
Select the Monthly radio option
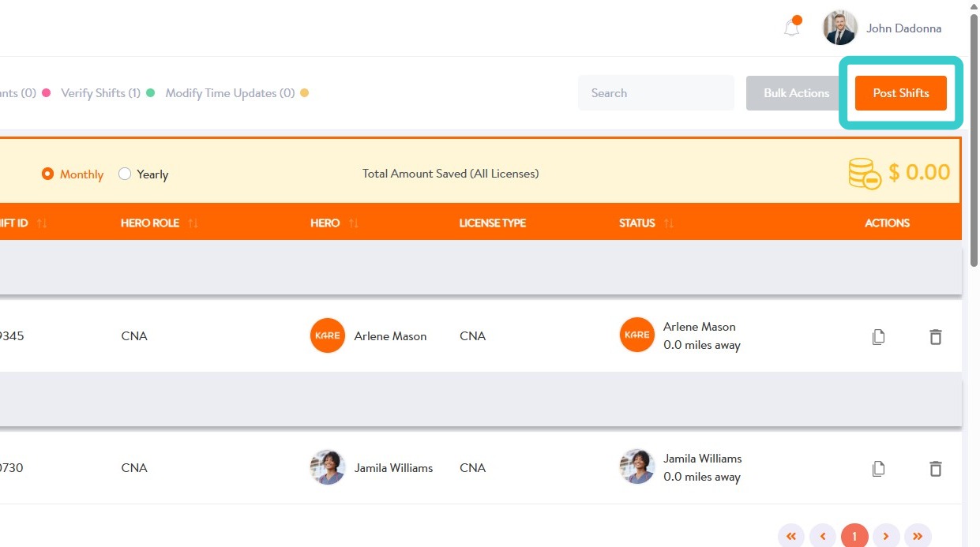click(48, 174)
